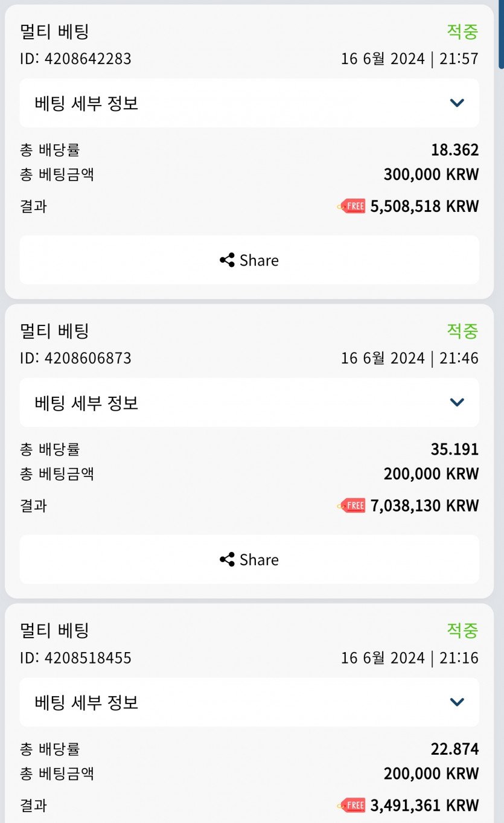The image size is (504, 823).
Task: Click the FREE tag beside 5,508,518 KRW
Action: click(x=352, y=207)
